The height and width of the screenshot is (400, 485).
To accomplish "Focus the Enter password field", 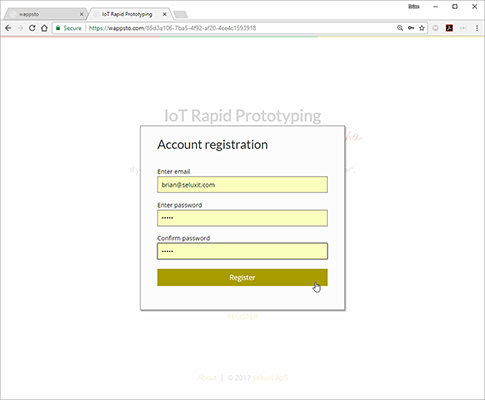I will pos(242,218).
